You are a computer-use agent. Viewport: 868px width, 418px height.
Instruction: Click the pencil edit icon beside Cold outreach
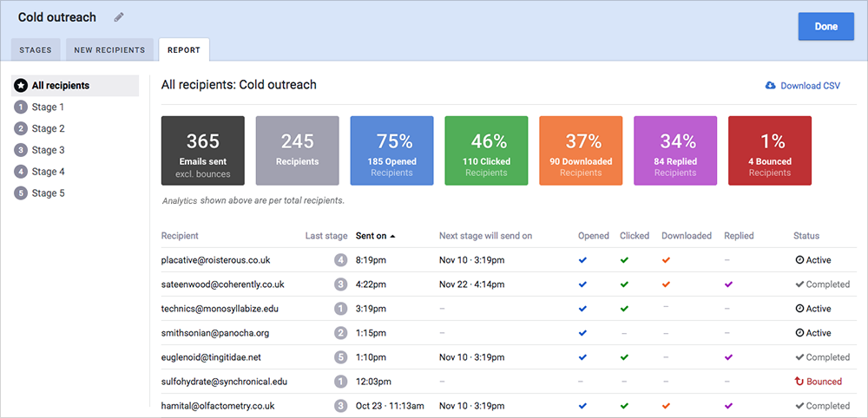pos(119,17)
